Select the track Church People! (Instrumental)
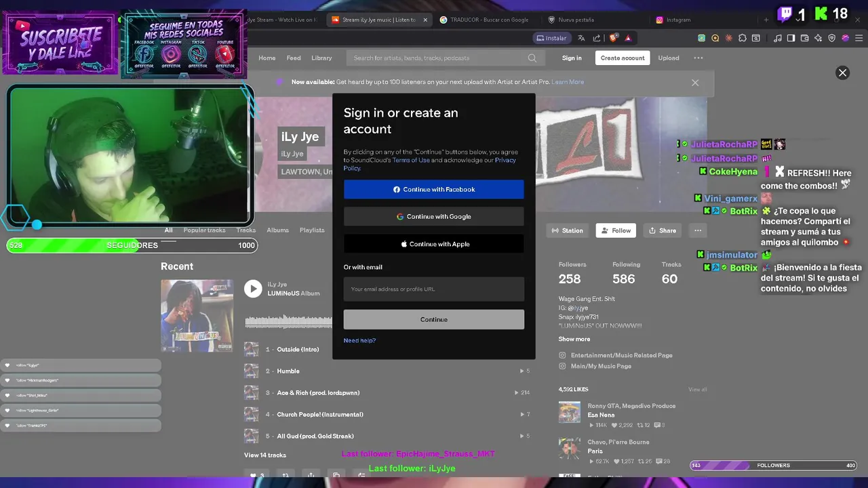Viewport: 868px width, 488px height. coord(320,414)
